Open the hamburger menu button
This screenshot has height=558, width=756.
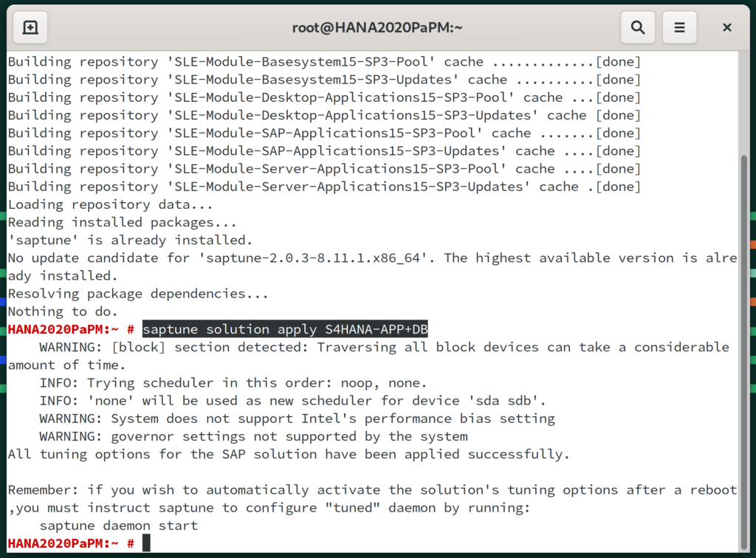point(679,27)
